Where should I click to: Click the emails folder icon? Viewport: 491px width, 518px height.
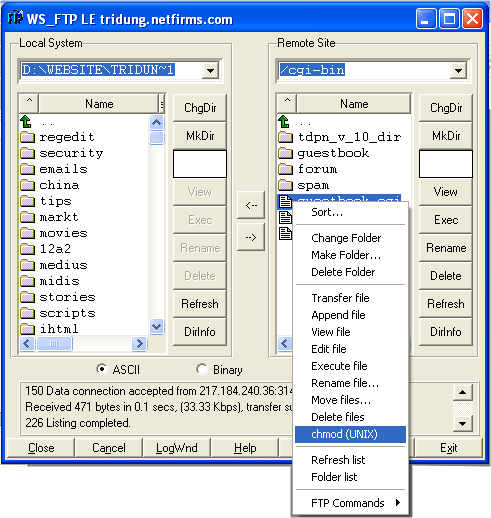click(27, 169)
